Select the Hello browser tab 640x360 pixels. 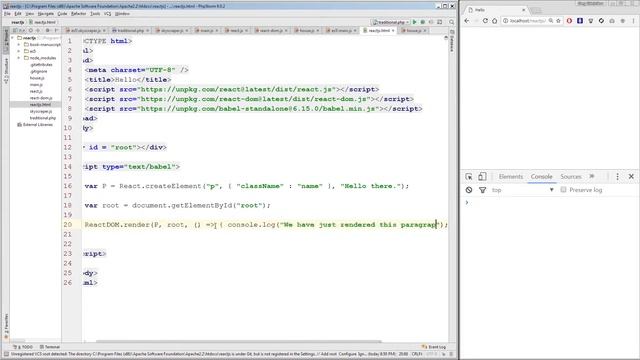pos(496,10)
